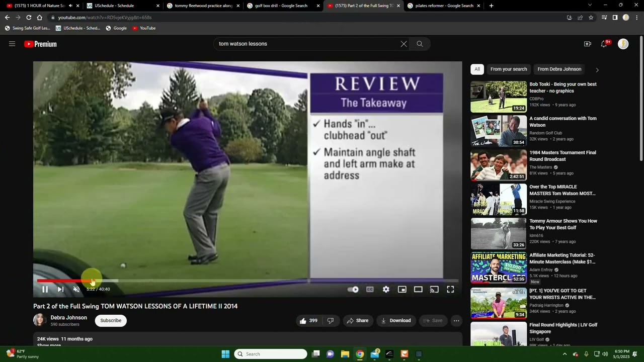
Task: Show hidden system tray icons
Action: pos(565,354)
